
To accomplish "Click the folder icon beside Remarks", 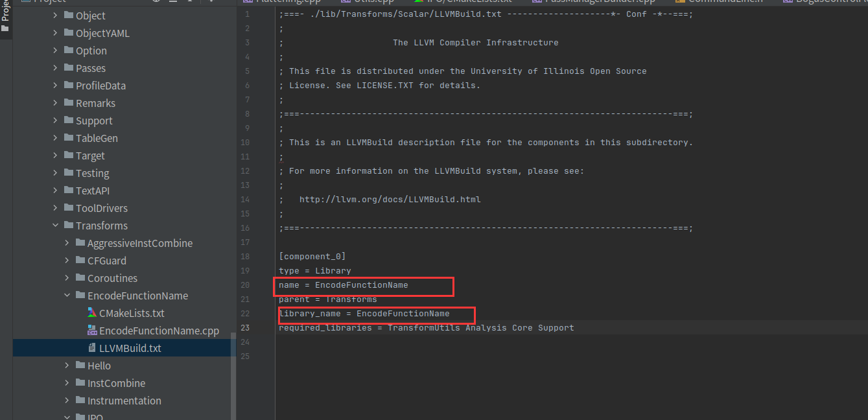I will click(69, 103).
